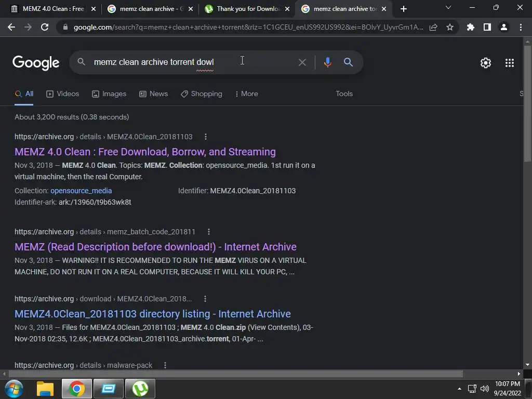Screen dimensions: 532x399
Task: Open options for memz_batch_code_201811 result
Action: pyautogui.click(x=209, y=232)
